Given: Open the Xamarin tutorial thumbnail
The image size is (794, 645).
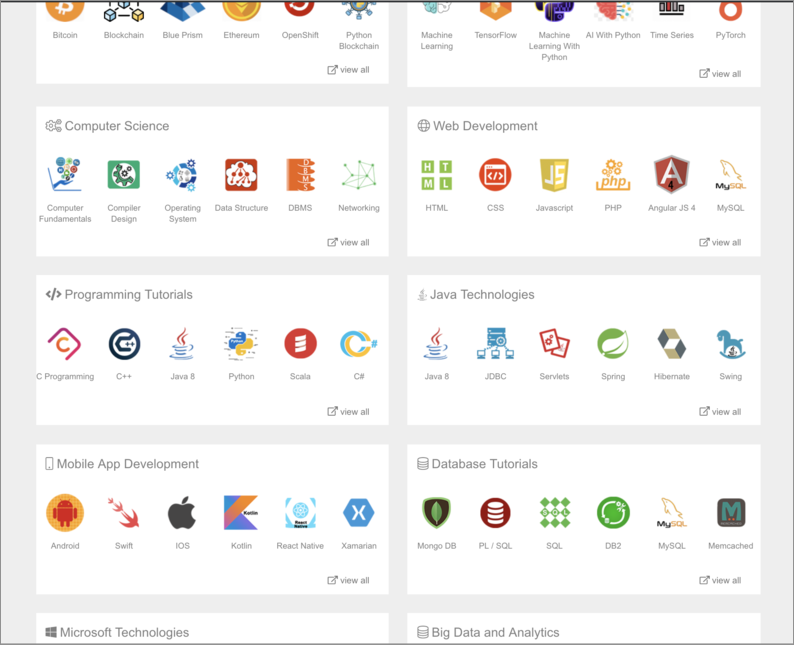Looking at the screenshot, I should (358, 513).
